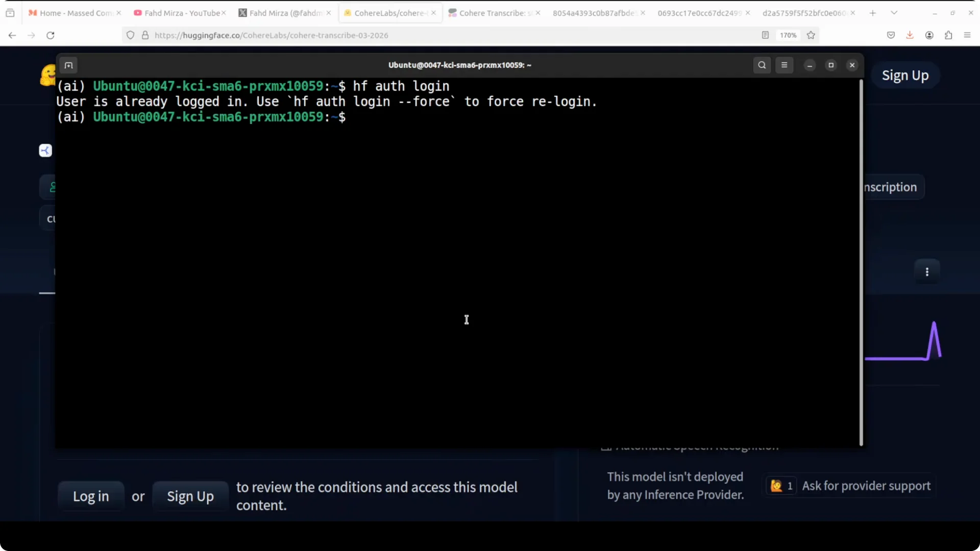This screenshot has height=551, width=980.
Task: Toggle reader view icon in address bar
Action: (x=765, y=35)
